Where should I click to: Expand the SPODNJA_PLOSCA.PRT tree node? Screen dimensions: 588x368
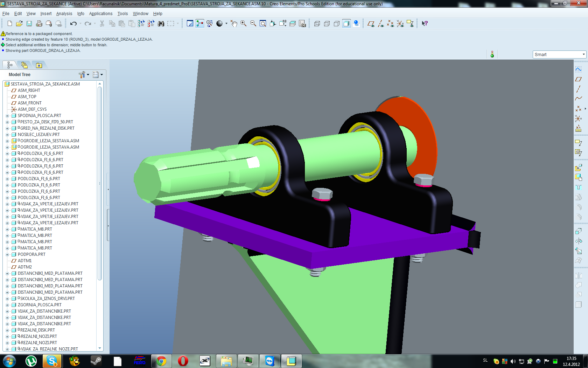pos(7,116)
